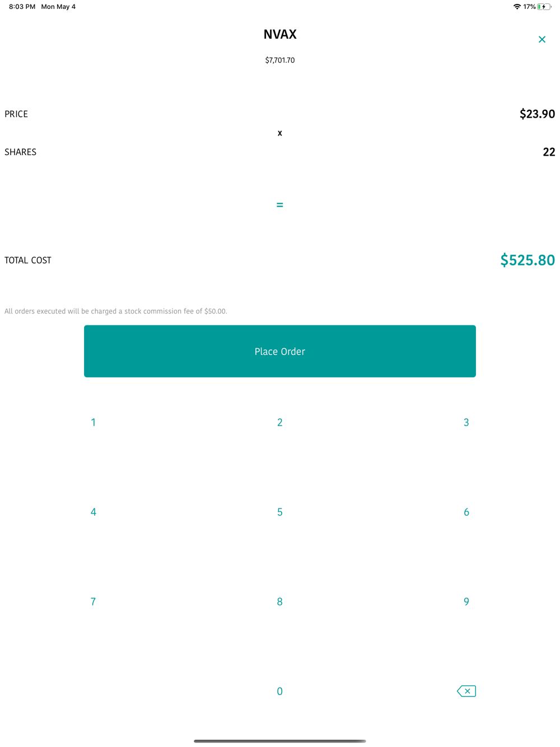
Task: Close the NVAX order screen
Action: point(542,39)
